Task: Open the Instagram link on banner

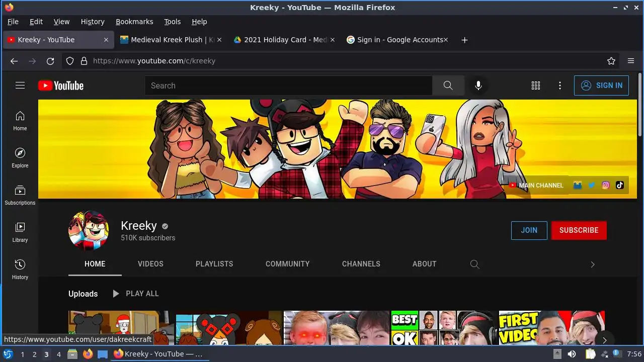Action: point(606,185)
